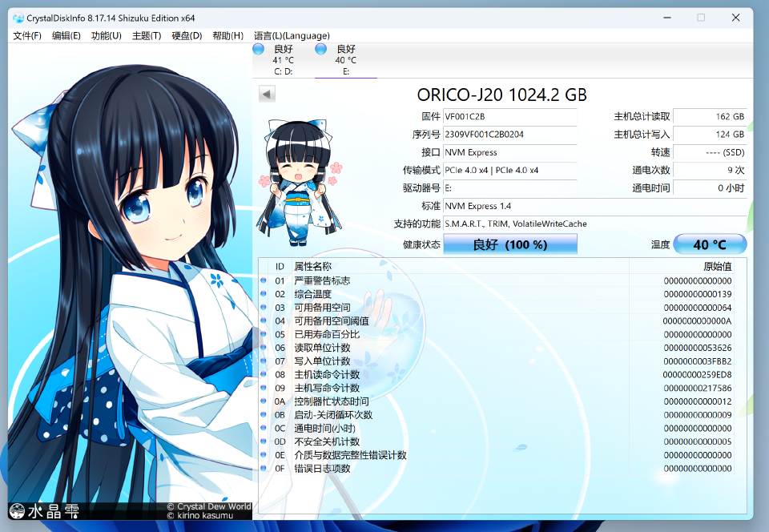The height and width of the screenshot is (532, 769).
Task: Click the status dot for attribute 09
Action: [x=264, y=388]
